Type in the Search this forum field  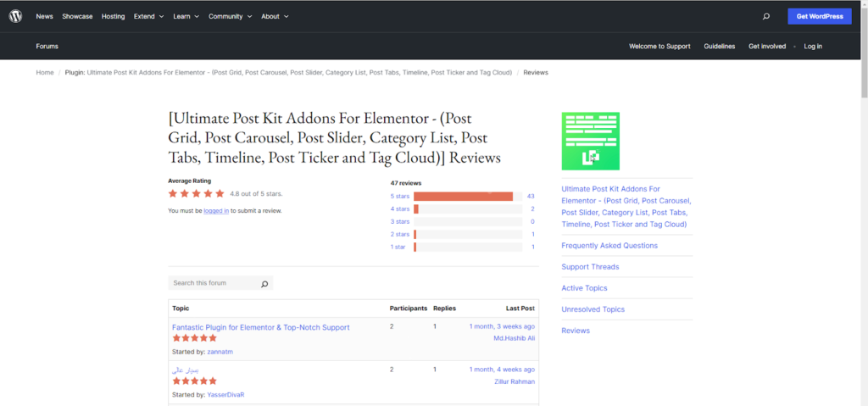212,283
